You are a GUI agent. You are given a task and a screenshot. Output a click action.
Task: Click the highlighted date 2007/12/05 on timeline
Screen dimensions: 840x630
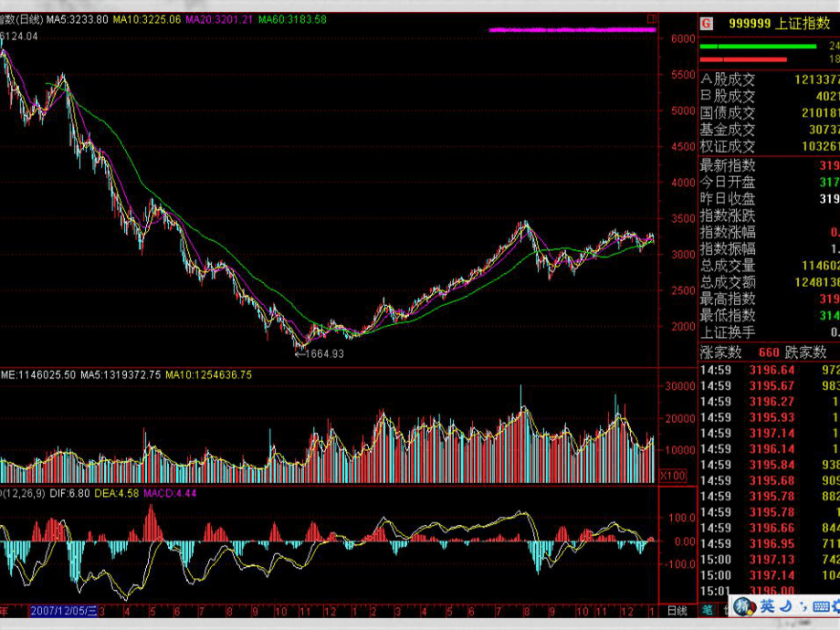tap(62, 610)
